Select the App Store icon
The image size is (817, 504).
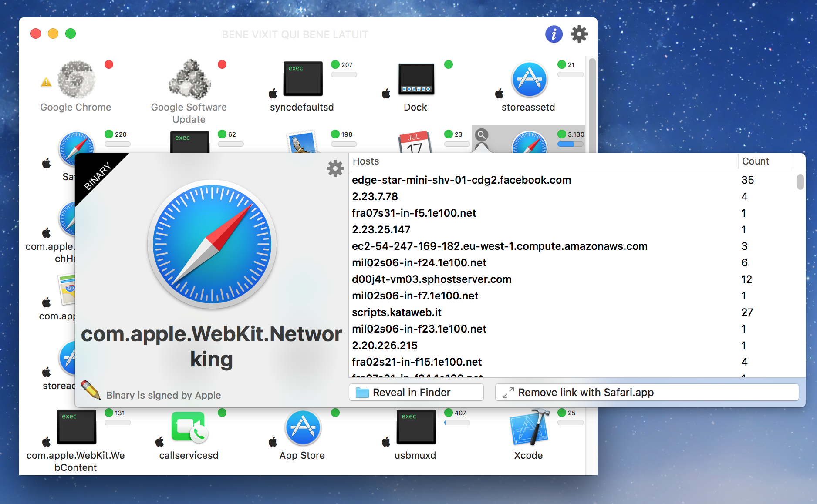(303, 427)
